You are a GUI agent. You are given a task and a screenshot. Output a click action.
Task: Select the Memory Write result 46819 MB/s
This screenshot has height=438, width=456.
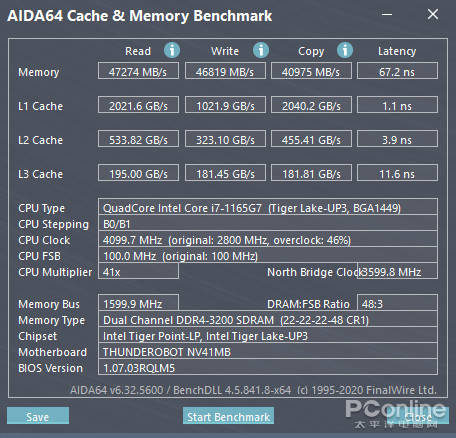click(225, 71)
